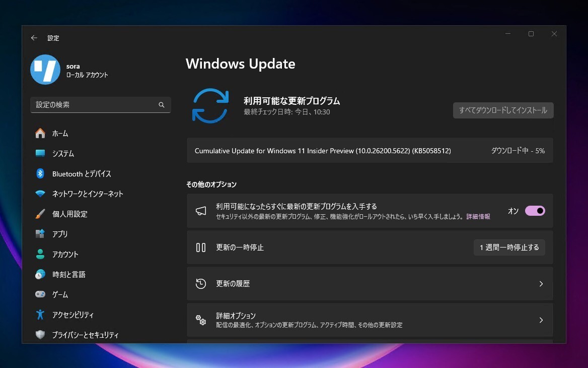Click the pause icon beside 更新の一時停止
Viewport: 588px width, 368px height.
[201, 248]
